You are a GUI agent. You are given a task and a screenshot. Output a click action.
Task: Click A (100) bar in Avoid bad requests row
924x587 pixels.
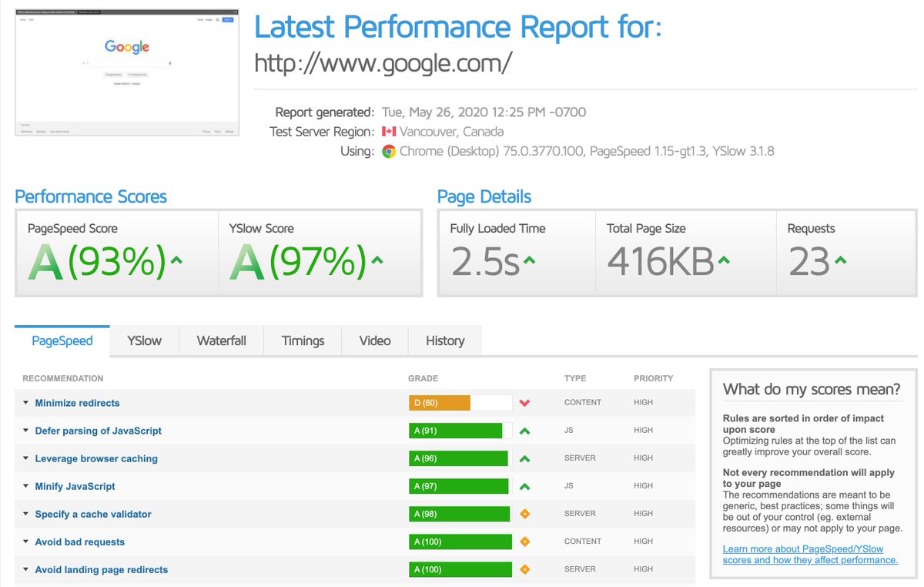pos(460,542)
